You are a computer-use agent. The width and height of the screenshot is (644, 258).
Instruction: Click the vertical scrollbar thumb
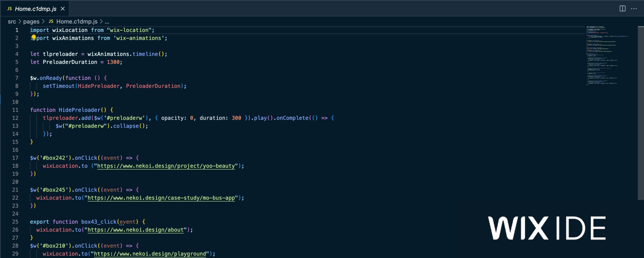point(641,113)
